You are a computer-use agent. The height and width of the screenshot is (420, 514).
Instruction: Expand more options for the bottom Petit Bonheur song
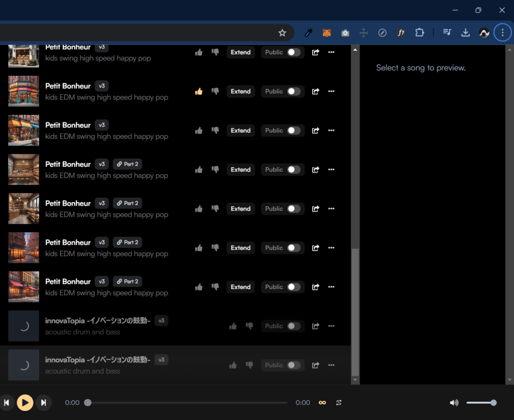[331, 287]
